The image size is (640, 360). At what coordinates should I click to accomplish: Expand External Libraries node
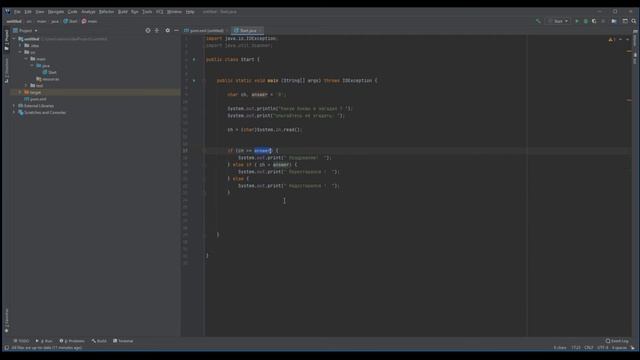pyautogui.click(x=14, y=106)
